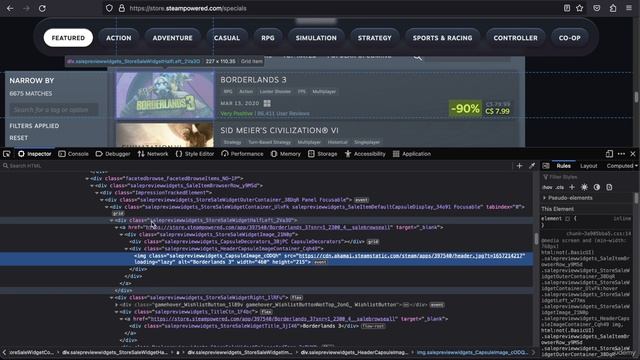Click the Windows platform icon for Borderlands 3

click(267, 103)
